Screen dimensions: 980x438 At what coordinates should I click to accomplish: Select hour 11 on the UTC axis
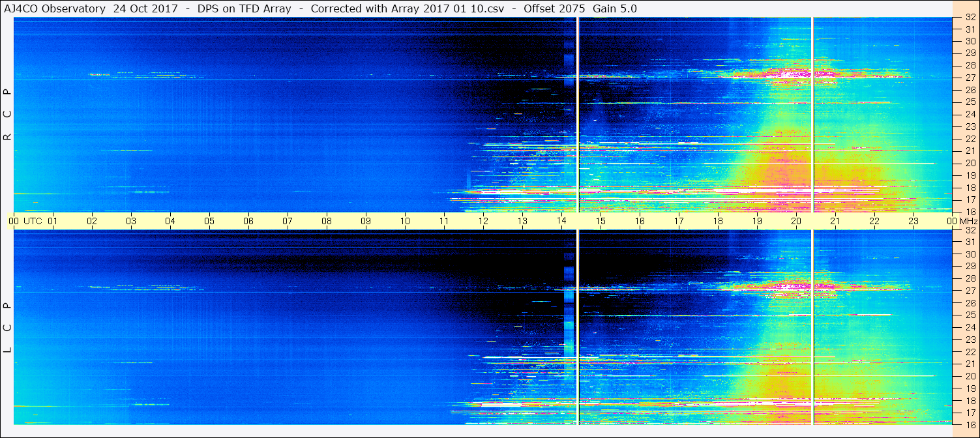(x=444, y=221)
